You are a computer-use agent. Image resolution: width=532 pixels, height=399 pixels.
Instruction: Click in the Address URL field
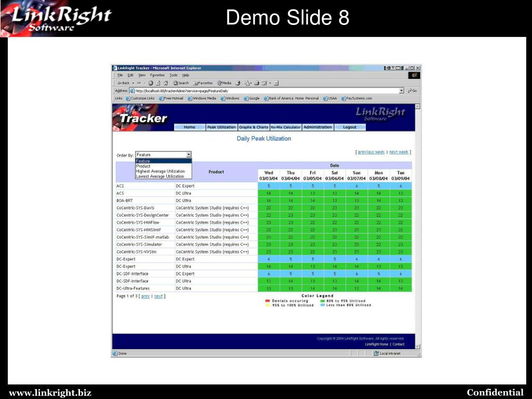click(x=267, y=91)
